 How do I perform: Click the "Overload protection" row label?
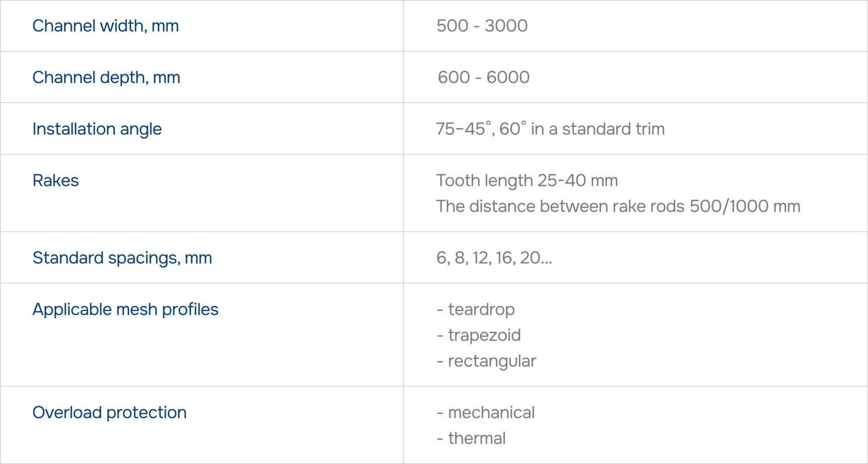[x=109, y=413]
